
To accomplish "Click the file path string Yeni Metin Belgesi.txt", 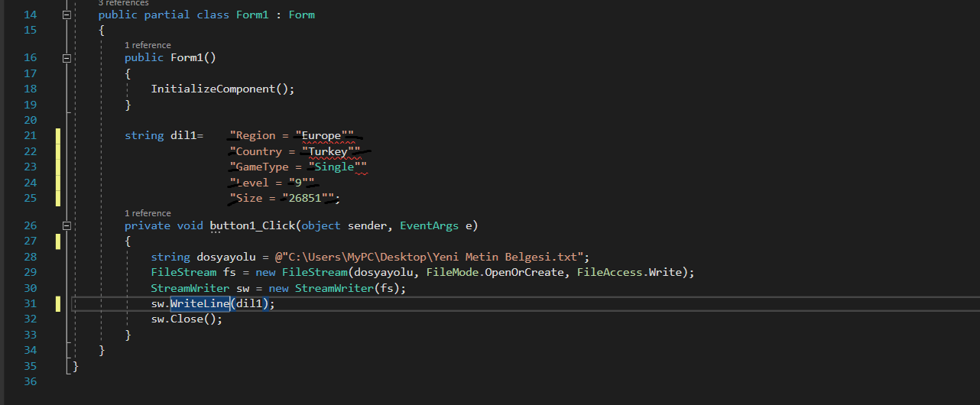I will [433, 257].
